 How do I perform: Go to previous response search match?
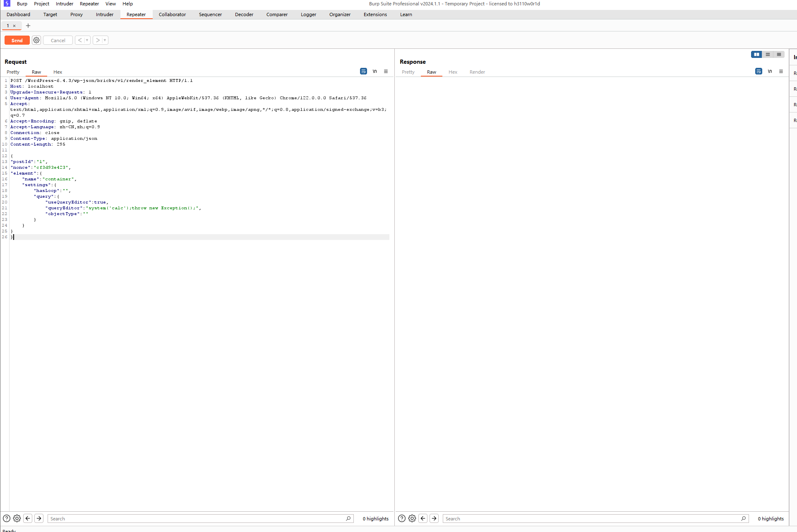[x=423, y=518]
